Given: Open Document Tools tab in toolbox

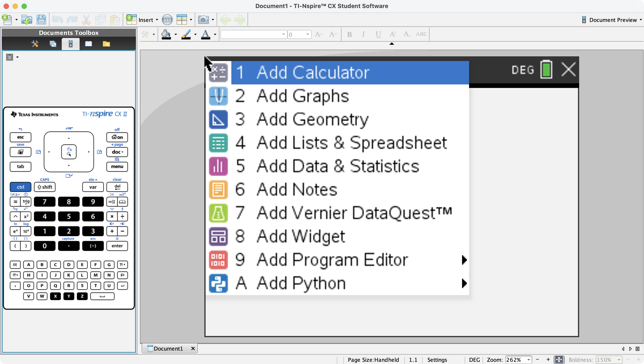Looking at the screenshot, I should tap(35, 44).
